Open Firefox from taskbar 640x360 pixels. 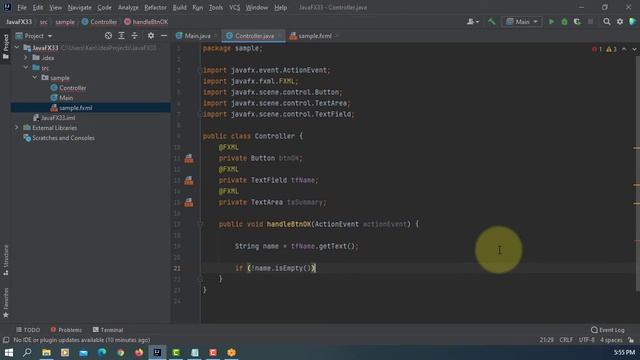pos(139,352)
